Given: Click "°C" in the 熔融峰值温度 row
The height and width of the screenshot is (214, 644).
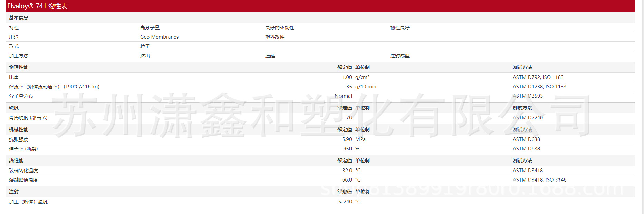Looking at the screenshot, I should 358,180.
